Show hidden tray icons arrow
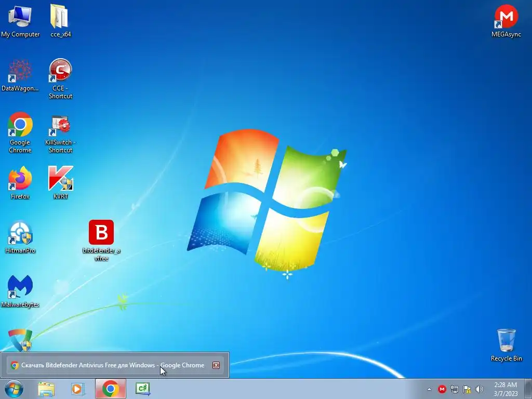Screen dimensions: 532x399 point(429,389)
